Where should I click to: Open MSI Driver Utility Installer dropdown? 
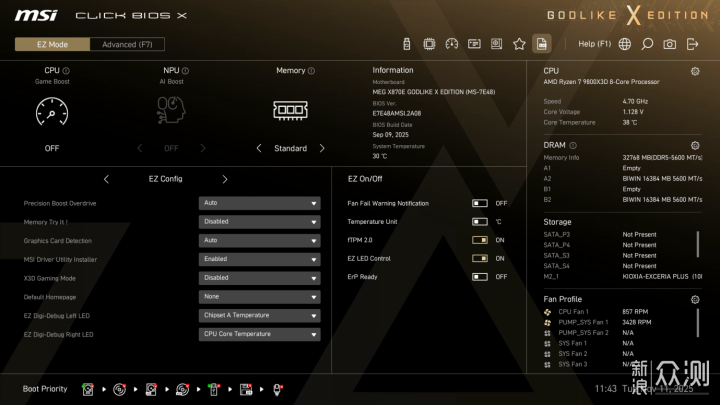coord(259,259)
